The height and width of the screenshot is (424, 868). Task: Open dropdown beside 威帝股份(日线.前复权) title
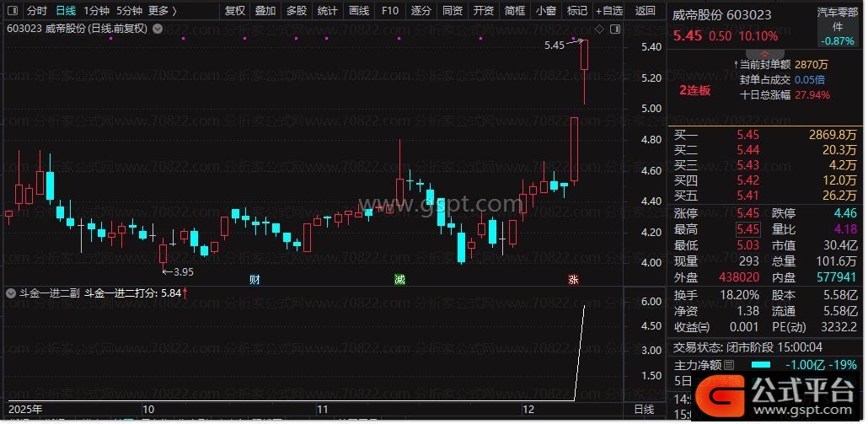coord(156,28)
